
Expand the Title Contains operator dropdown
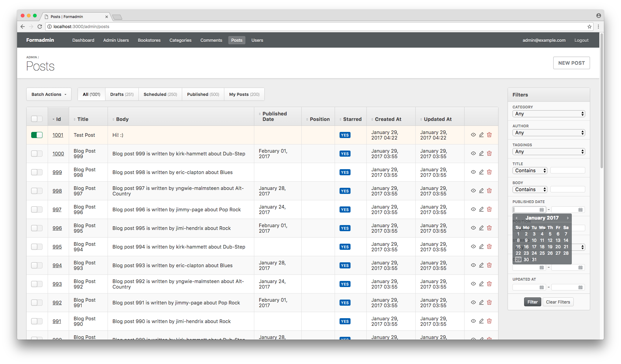530,171
